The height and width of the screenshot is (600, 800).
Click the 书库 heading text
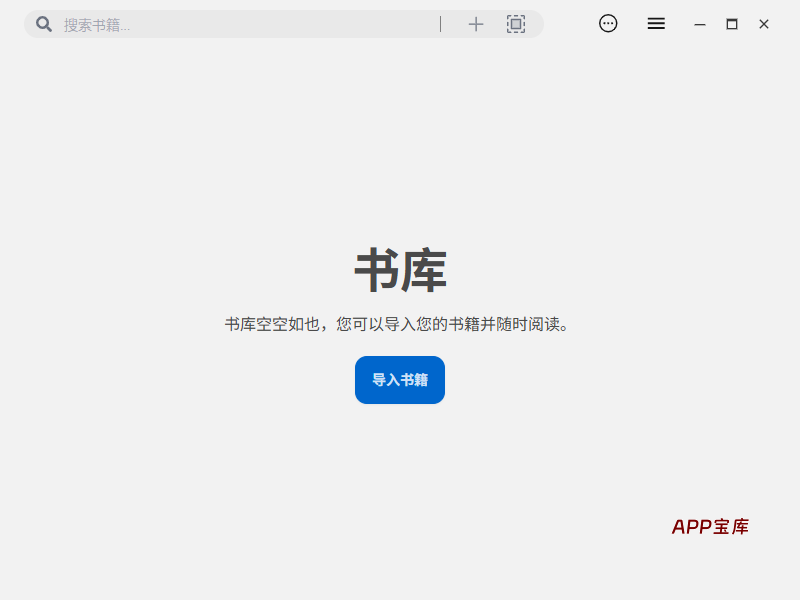pyautogui.click(x=401, y=270)
